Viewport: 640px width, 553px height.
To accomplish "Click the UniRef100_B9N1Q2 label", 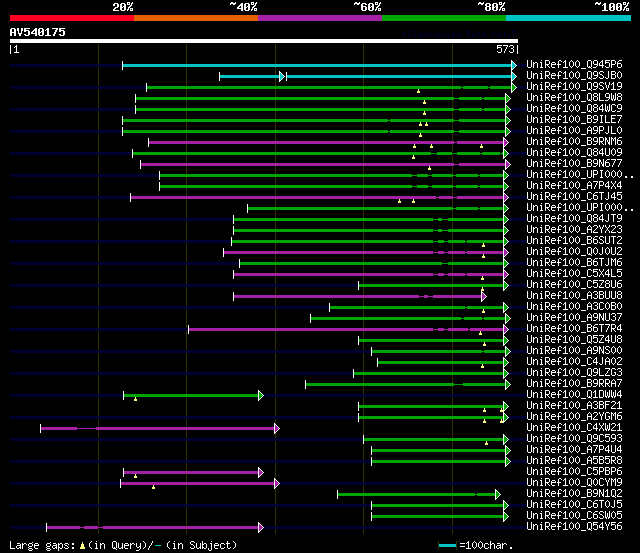I will tap(574, 494).
